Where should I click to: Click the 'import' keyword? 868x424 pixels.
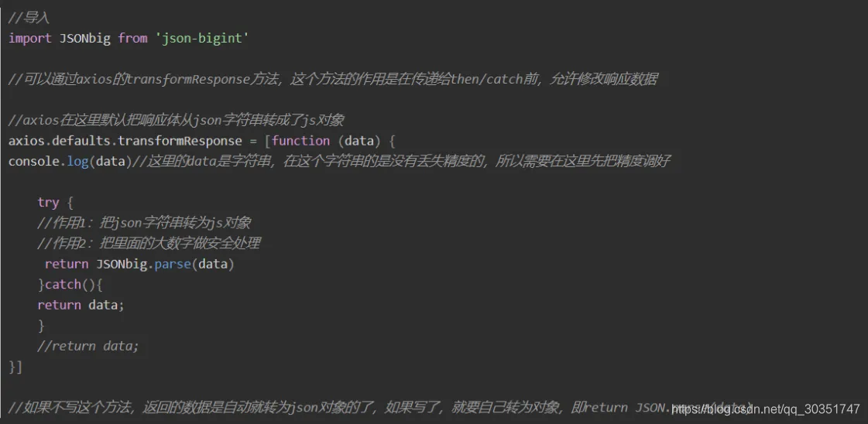[30, 38]
